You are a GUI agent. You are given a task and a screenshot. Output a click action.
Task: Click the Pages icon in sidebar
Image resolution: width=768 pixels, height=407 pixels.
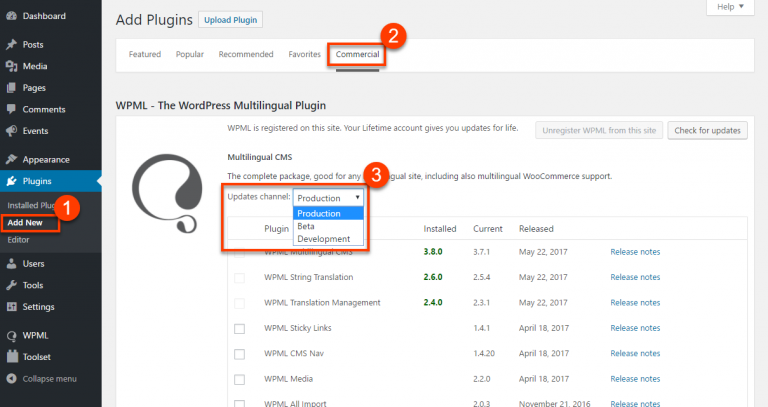tap(11, 88)
